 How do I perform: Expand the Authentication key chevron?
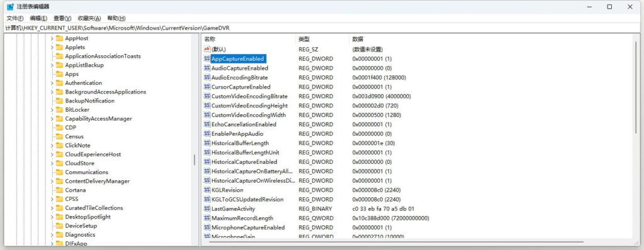tap(52, 83)
